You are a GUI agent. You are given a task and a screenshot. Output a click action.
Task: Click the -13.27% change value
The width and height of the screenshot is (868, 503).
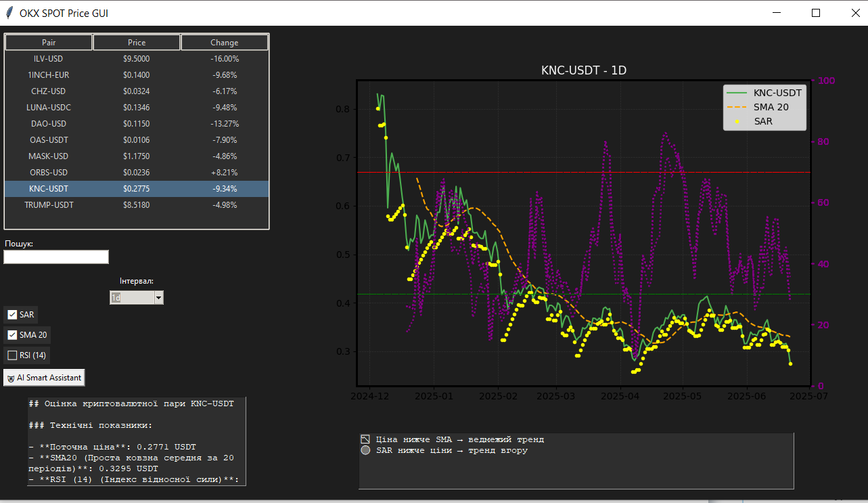(x=225, y=124)
